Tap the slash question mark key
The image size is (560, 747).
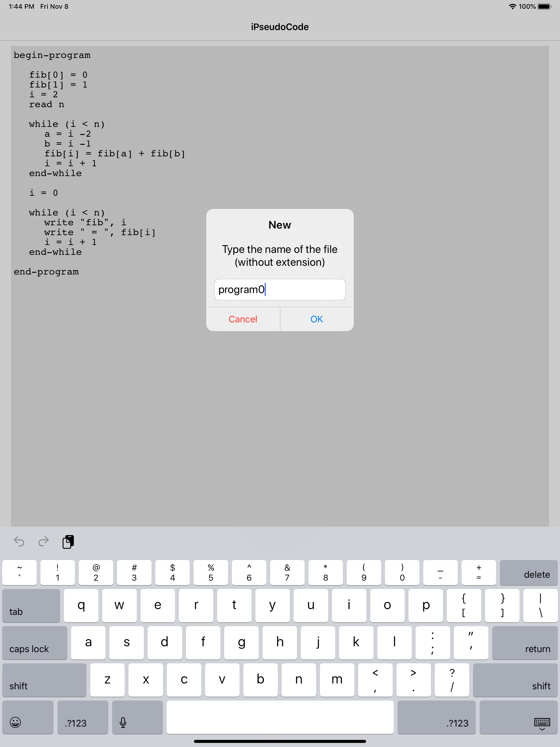452,680
